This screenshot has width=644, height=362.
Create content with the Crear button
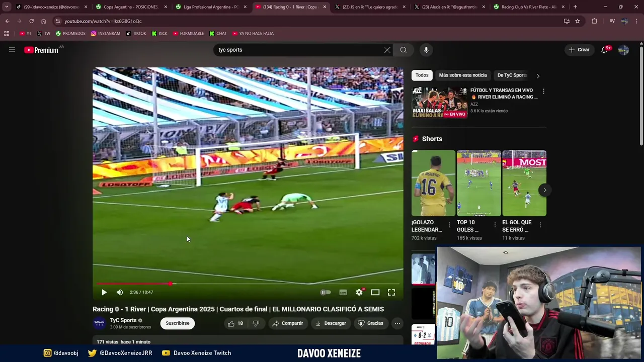(579, 50)
